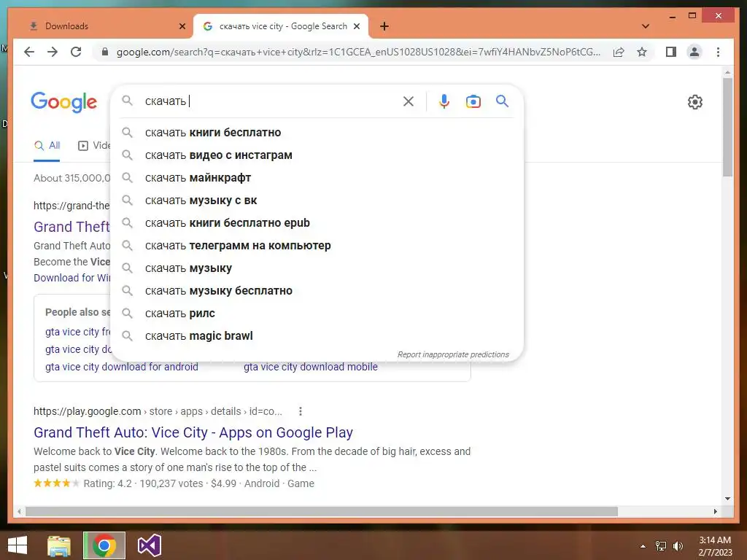Open the tab search dropdown
This screenshot has height=560, width=747.
point(646,26)
